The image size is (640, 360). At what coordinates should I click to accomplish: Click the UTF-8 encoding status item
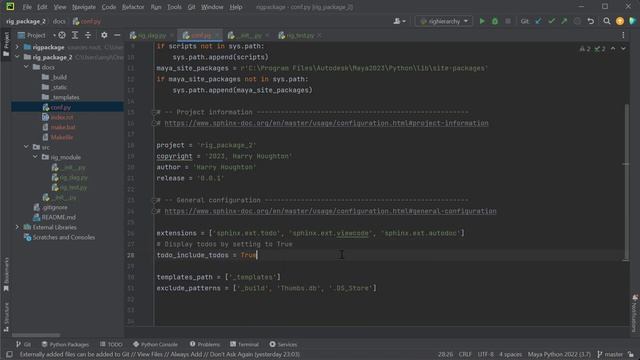(x=485, y=354)
